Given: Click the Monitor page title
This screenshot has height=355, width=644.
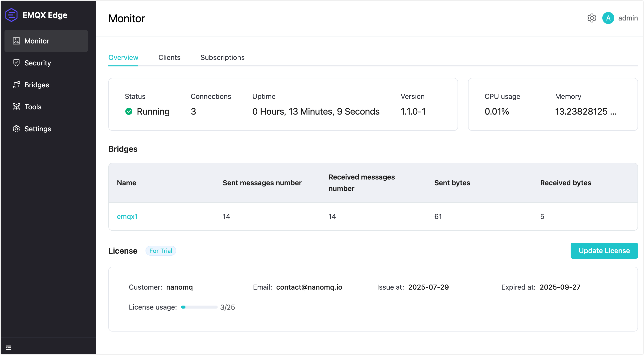Looking at the screenshot, I should [127, 18].
